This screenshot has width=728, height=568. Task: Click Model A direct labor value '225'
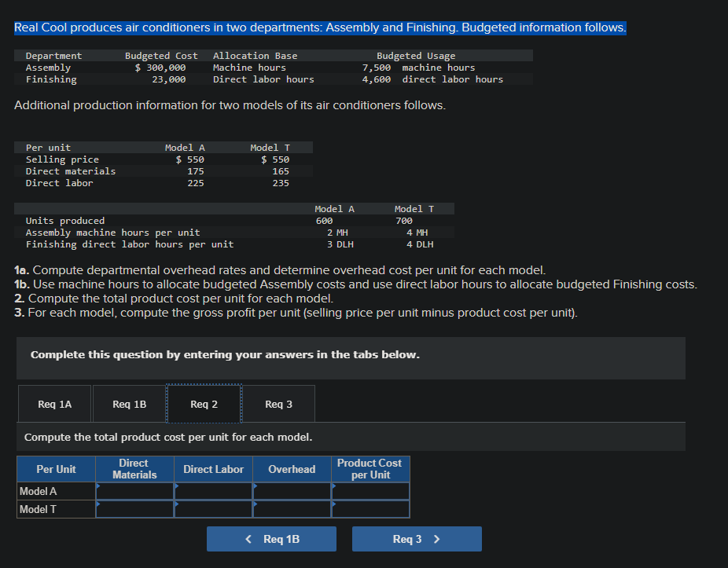point(196,183)
